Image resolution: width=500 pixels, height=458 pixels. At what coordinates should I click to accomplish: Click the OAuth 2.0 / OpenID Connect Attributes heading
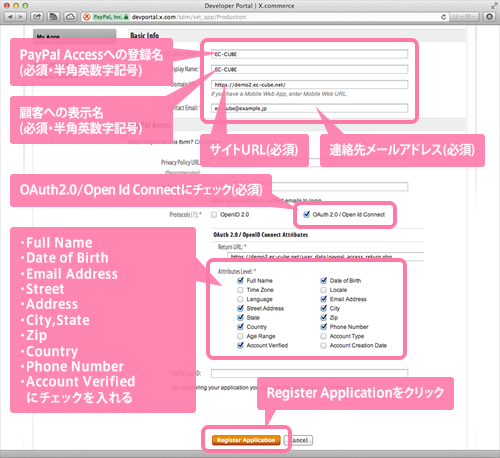coord(260,235)
